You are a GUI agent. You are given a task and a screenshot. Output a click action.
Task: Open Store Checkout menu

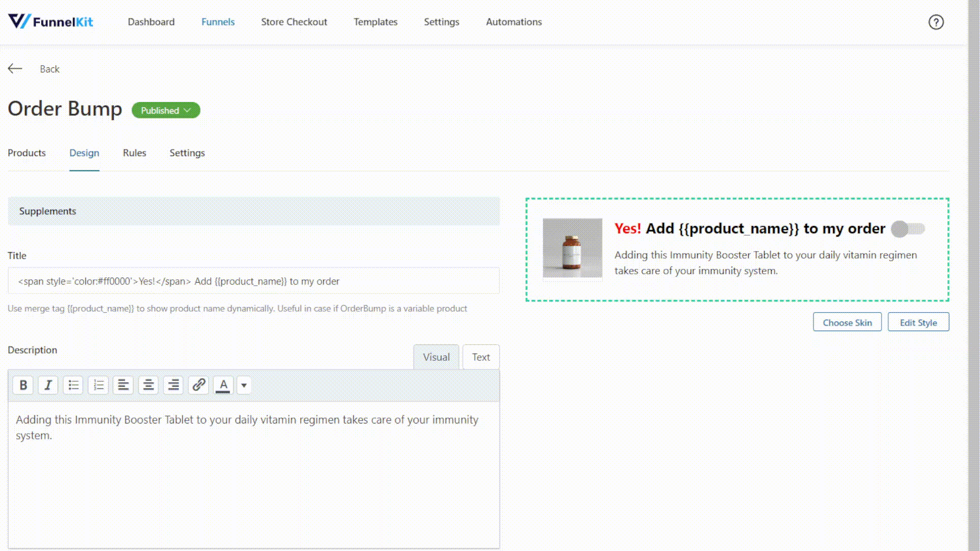(x=294, y=22)
